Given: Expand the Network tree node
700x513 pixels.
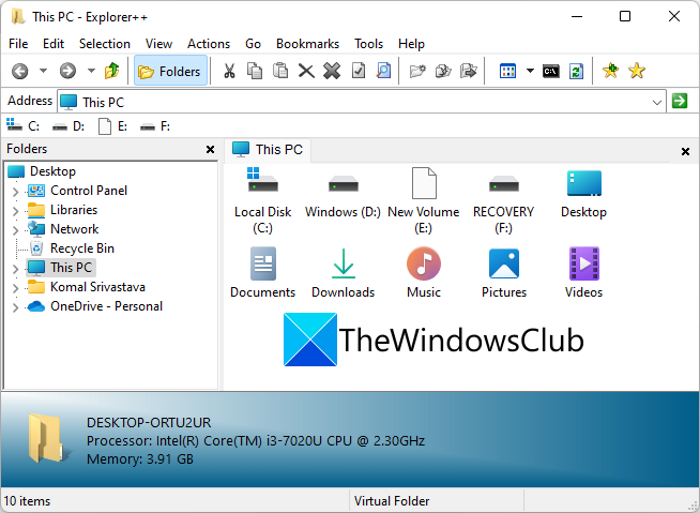Looking at the screenshot, I should [15, 230].
